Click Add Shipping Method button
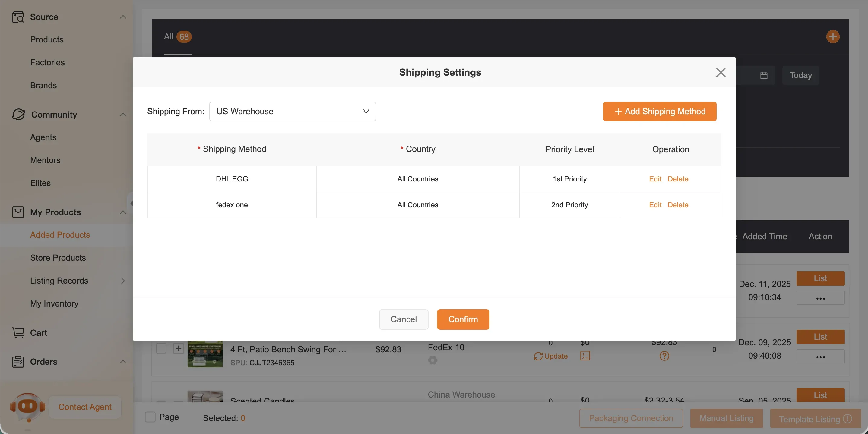 (x=659, y=112)
